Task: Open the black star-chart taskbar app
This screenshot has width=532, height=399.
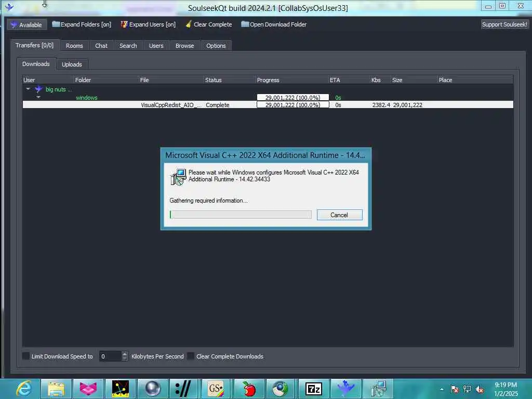Action: click(x=121, y=389)
